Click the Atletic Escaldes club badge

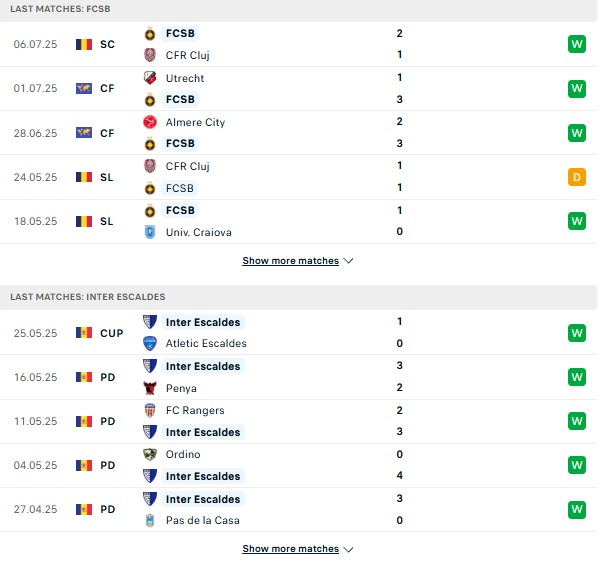click(150, 343)
